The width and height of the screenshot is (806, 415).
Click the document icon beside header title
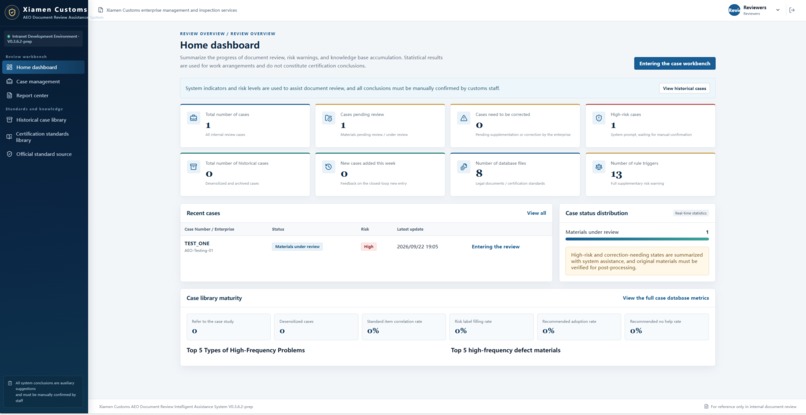pyautogui.click(x=100, y=10)
